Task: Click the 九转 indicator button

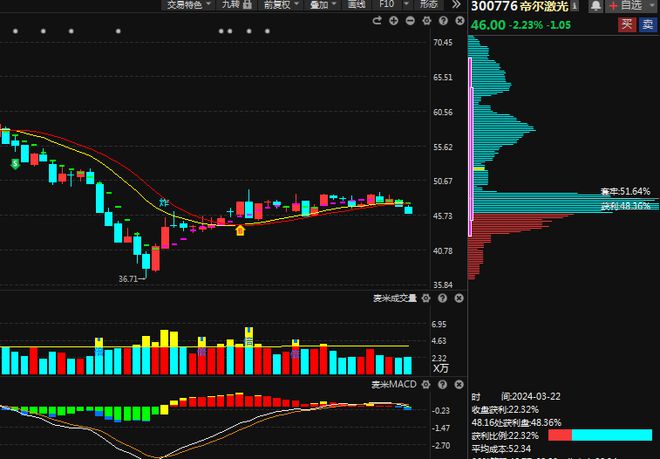Action: pos(231,5)
